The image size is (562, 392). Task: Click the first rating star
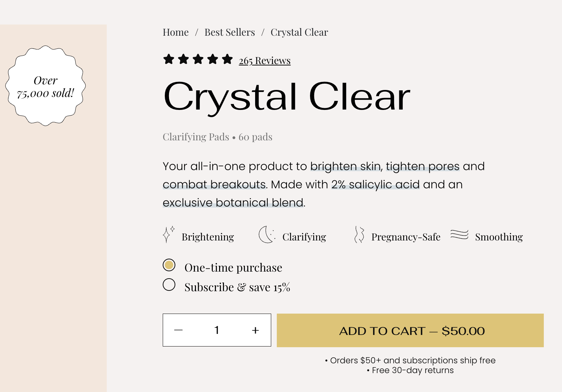pos(169,59)
